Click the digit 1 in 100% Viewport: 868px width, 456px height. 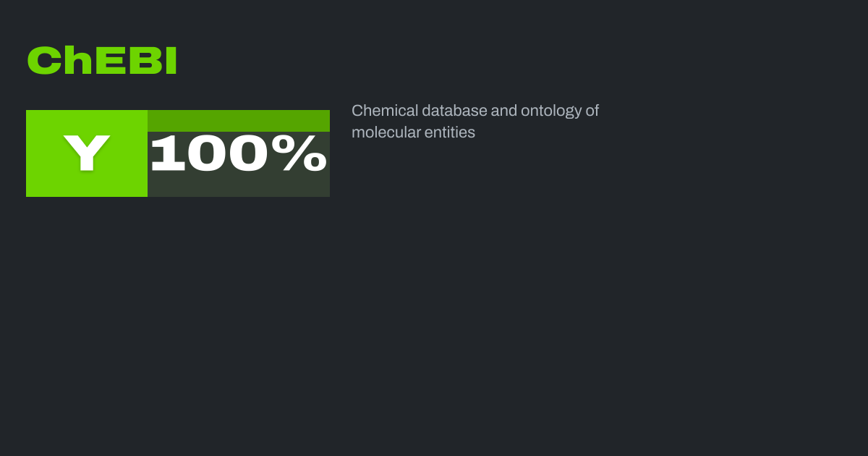pyautogui.click(x=166, y=153)
